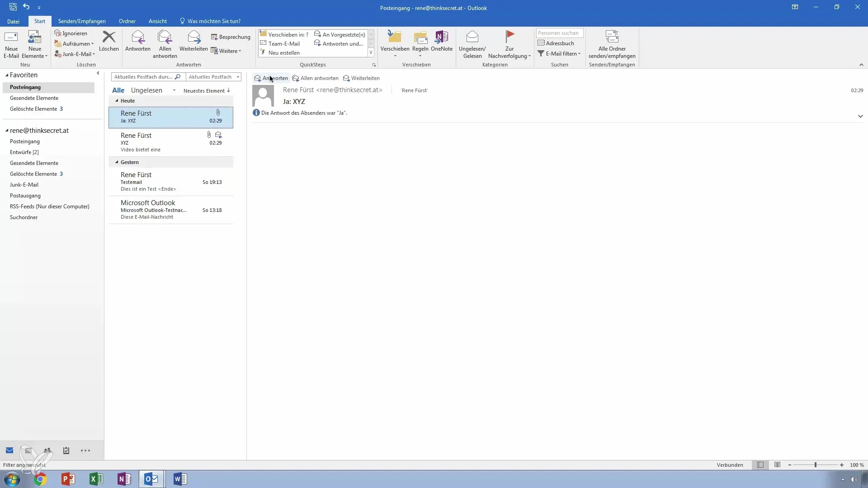Open Adressbuch button

point(556,43)
